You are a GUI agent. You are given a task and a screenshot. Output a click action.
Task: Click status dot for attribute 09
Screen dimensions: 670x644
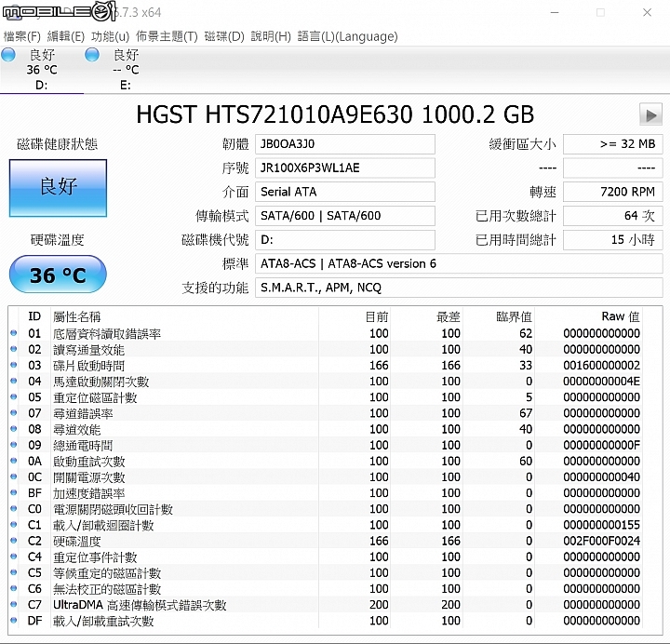[x=14, y=445]
